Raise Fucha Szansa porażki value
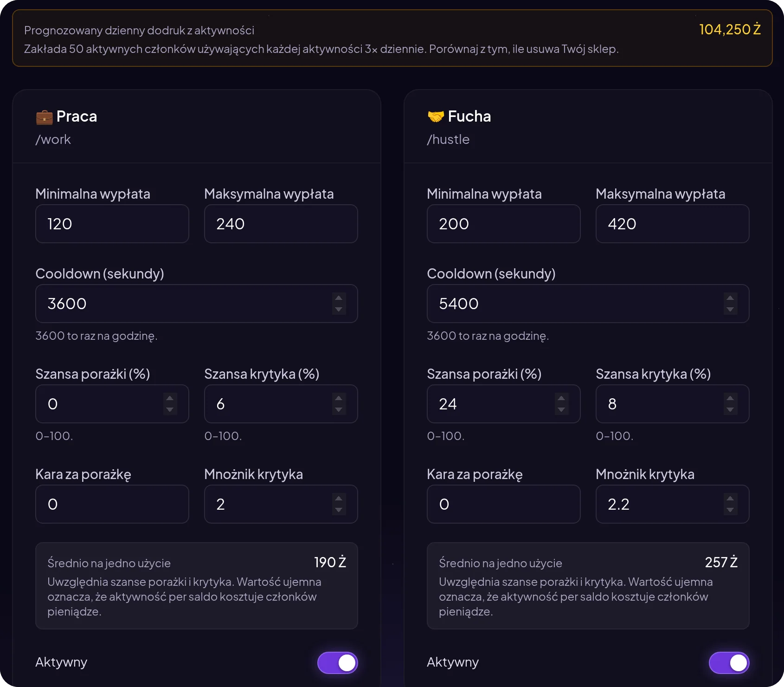 561,398
